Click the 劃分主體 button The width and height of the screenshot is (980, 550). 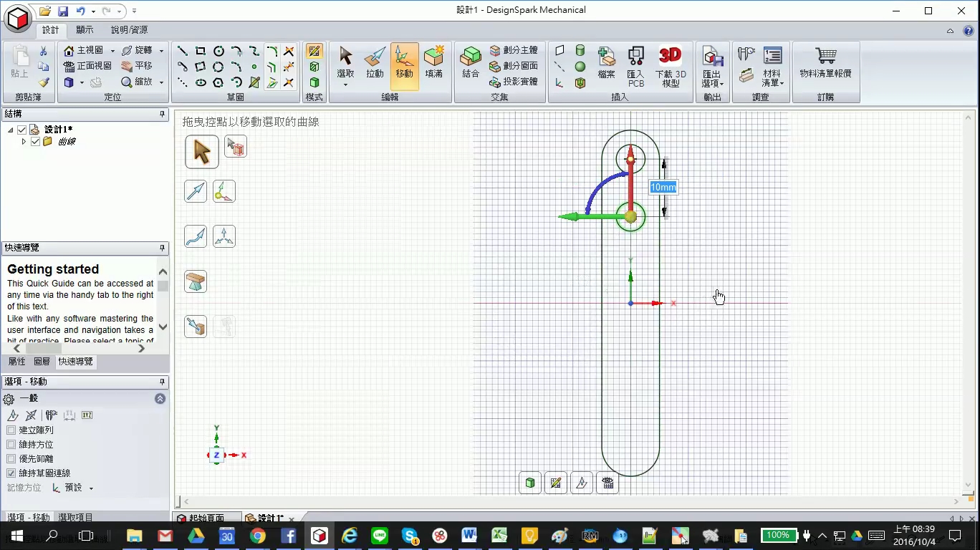[x=514, y=51]
